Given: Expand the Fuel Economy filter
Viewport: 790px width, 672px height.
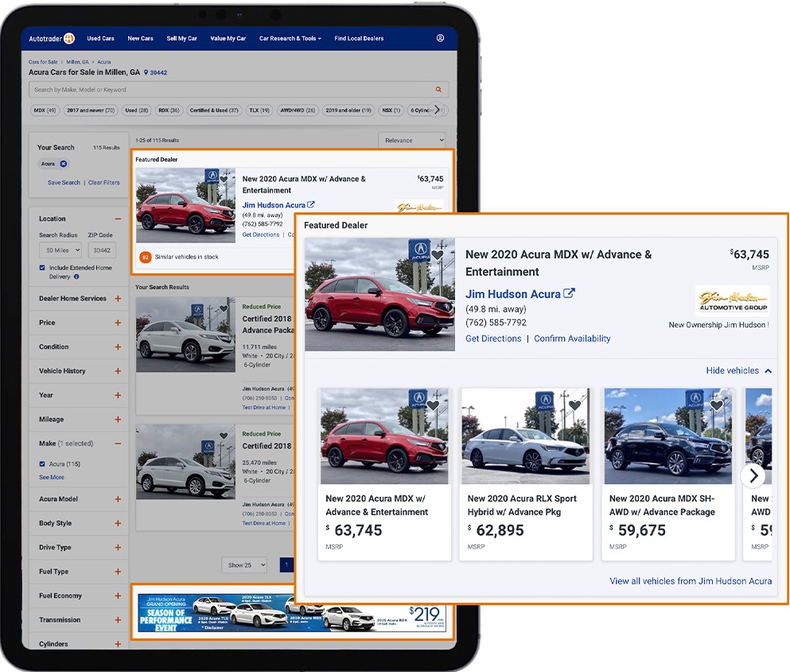Looking at the screenshot, I should tap(118, 596).
